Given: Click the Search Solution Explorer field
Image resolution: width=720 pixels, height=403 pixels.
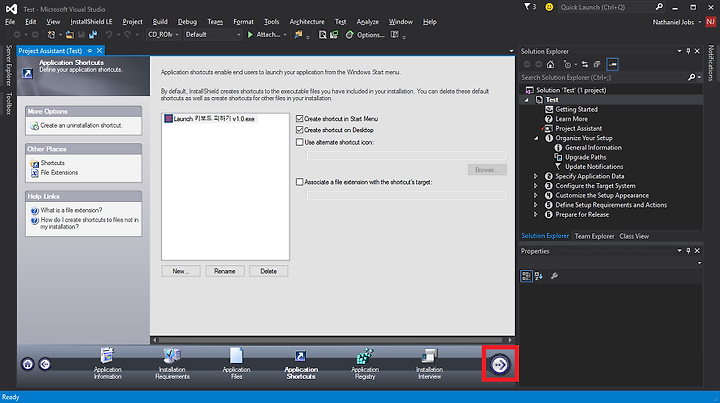Looking at the screenshot, I should [603, 78].
